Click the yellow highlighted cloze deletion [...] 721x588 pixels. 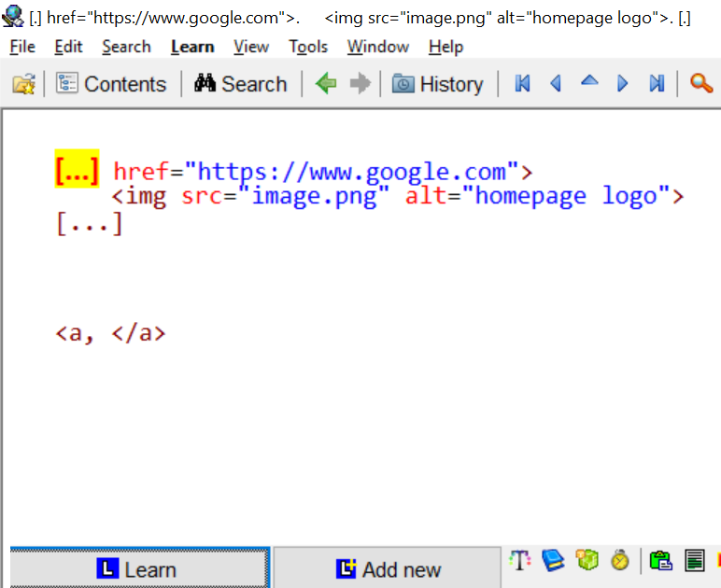tap(77, 169)
